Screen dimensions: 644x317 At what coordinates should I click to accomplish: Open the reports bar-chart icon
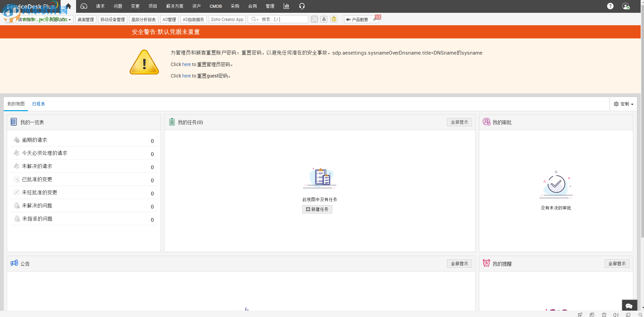(x=286, y=6)
